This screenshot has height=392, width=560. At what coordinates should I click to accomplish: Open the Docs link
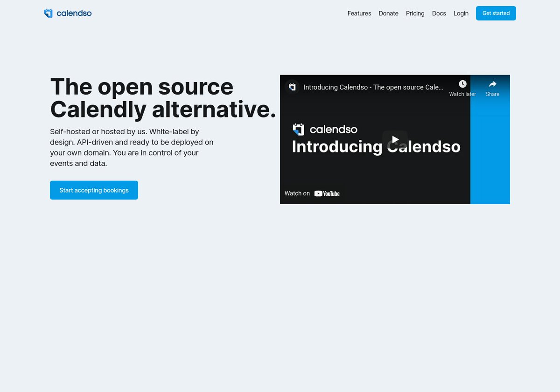439,14
